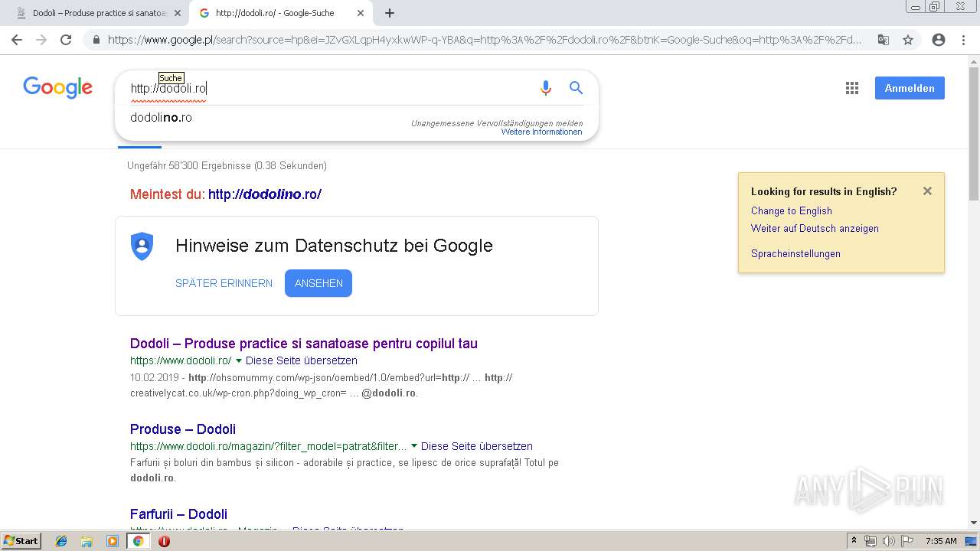Start voice search with microphone icon
Image resolution: width=980 pixels, height=551 pixels.
545,88
